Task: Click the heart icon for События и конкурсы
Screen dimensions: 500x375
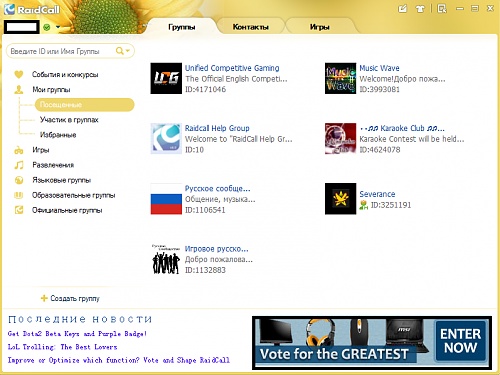Action: point(19,74)
